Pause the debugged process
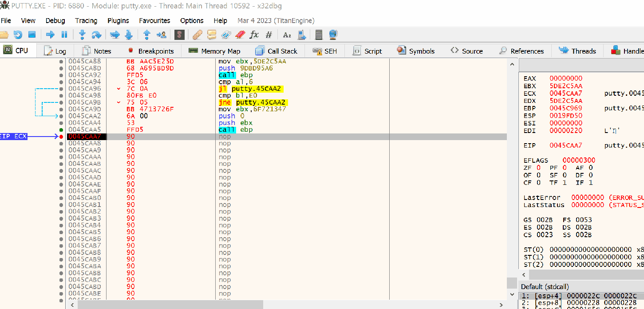The image size is (644, 309). (x=64, y=35)
